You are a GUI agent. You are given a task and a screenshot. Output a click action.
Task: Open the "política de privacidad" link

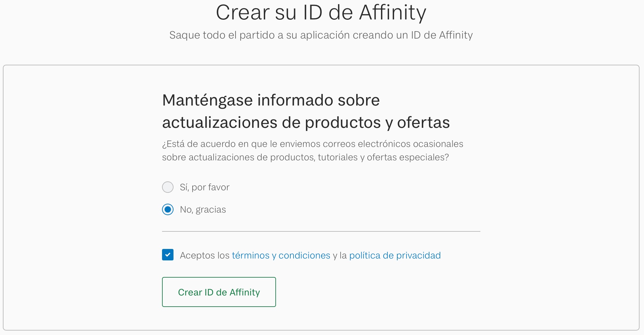click(x=395, y=255)
